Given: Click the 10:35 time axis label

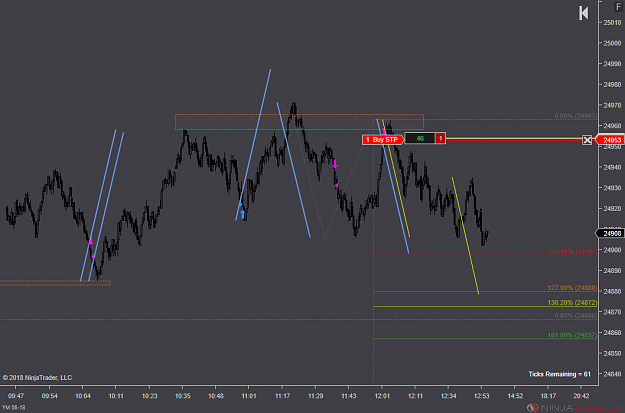Looking at the screenshot, I should pos(183,396).
